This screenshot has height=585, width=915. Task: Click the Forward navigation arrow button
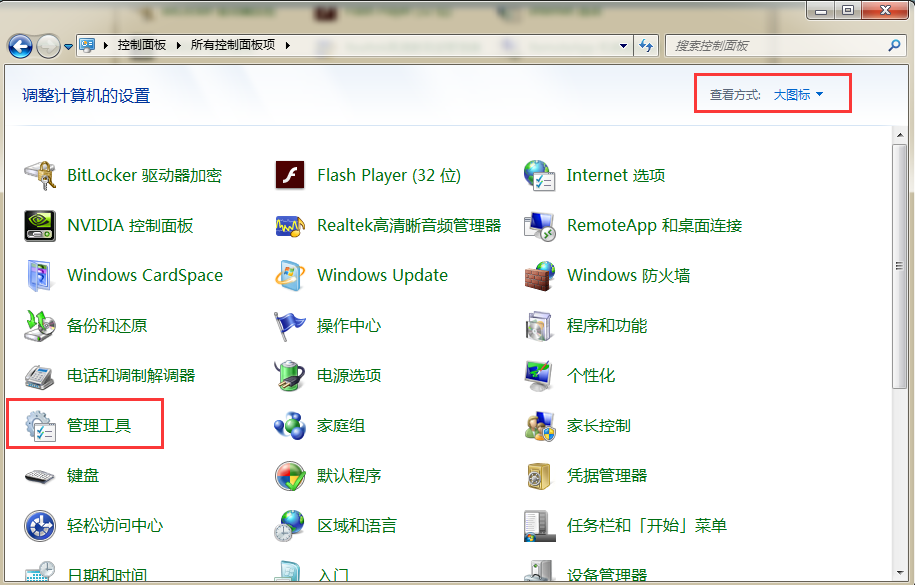[48, 46]
